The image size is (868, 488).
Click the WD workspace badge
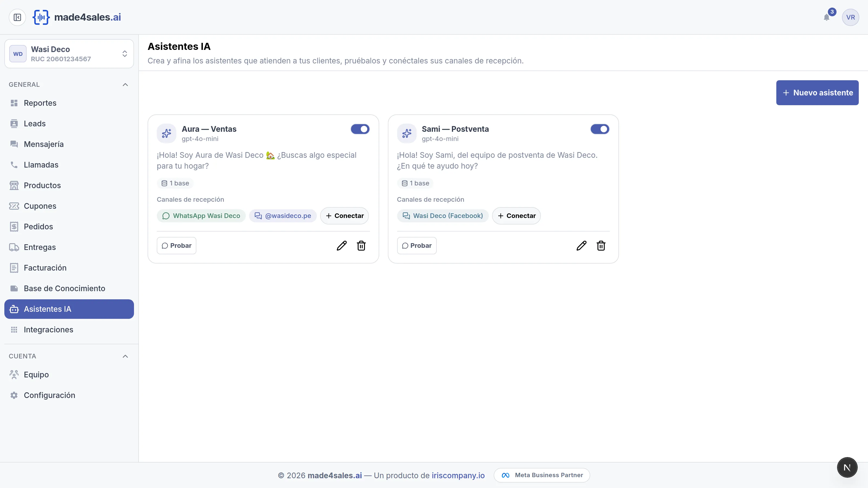(x=18, y=54)
